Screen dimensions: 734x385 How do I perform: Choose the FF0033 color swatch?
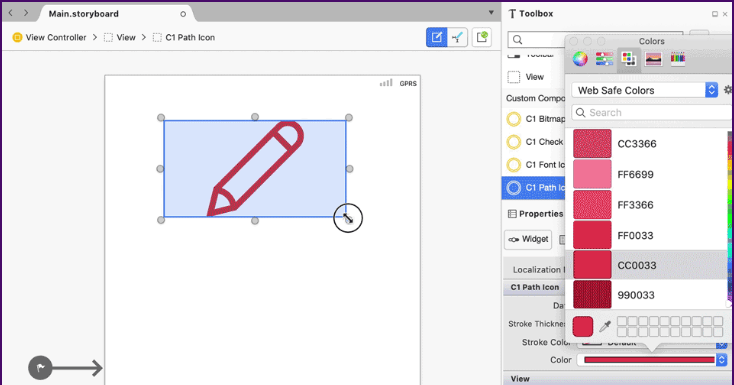click(x=592, y=235)
